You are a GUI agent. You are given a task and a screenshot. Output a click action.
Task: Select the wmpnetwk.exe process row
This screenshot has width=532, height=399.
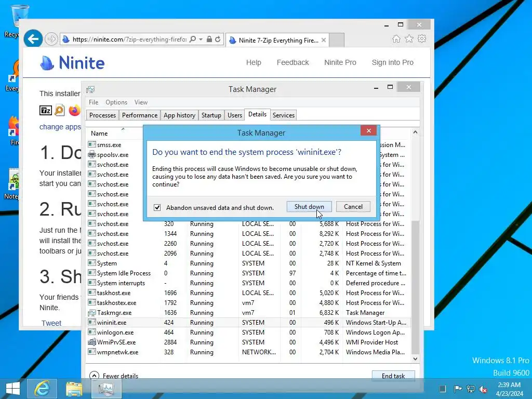[x=248, y=352]
